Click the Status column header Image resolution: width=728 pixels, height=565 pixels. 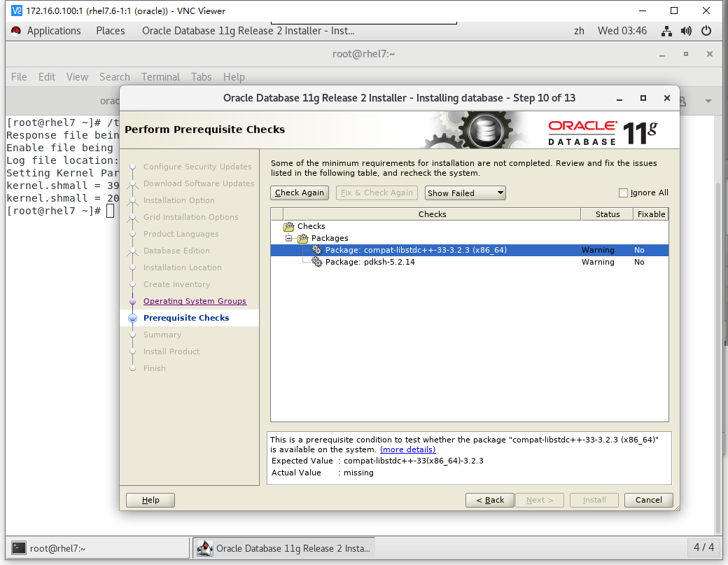click(608, 214)
